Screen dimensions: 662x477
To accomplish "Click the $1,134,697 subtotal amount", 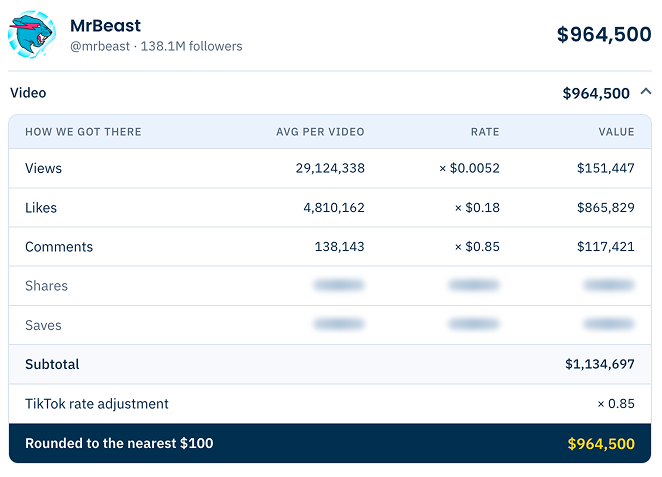I will click(x=600, y=364).
